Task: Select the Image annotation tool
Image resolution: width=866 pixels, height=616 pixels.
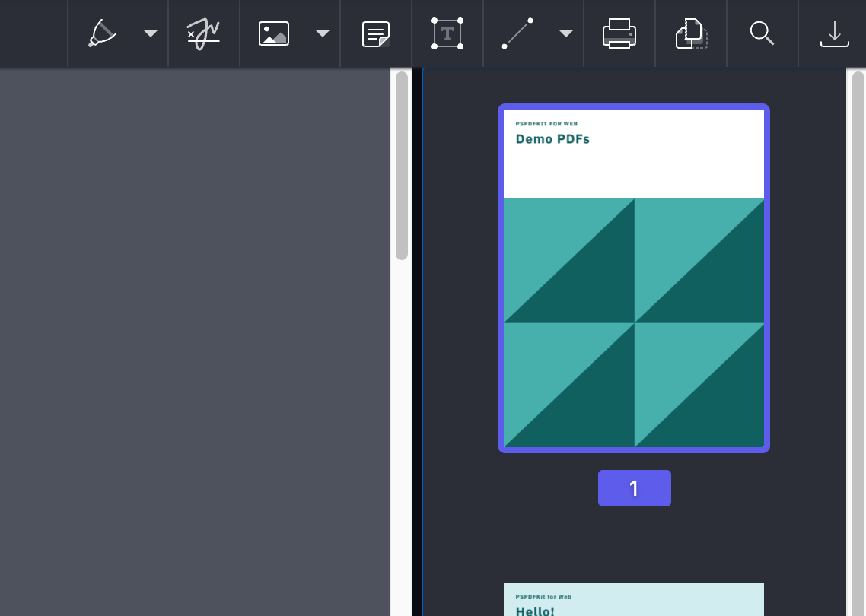Action: pyautogui.click(x=273, y=33)
